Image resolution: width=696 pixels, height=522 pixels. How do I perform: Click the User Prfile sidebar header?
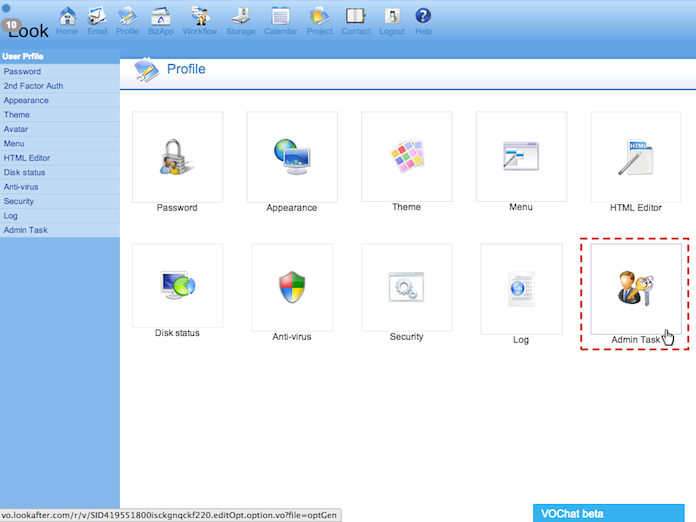(x=60, y=56)
